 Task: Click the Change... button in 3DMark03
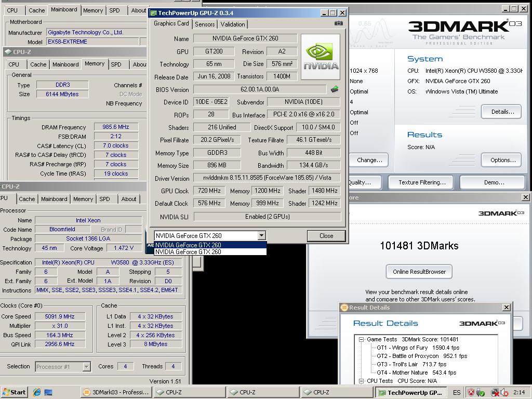[369, 160]
